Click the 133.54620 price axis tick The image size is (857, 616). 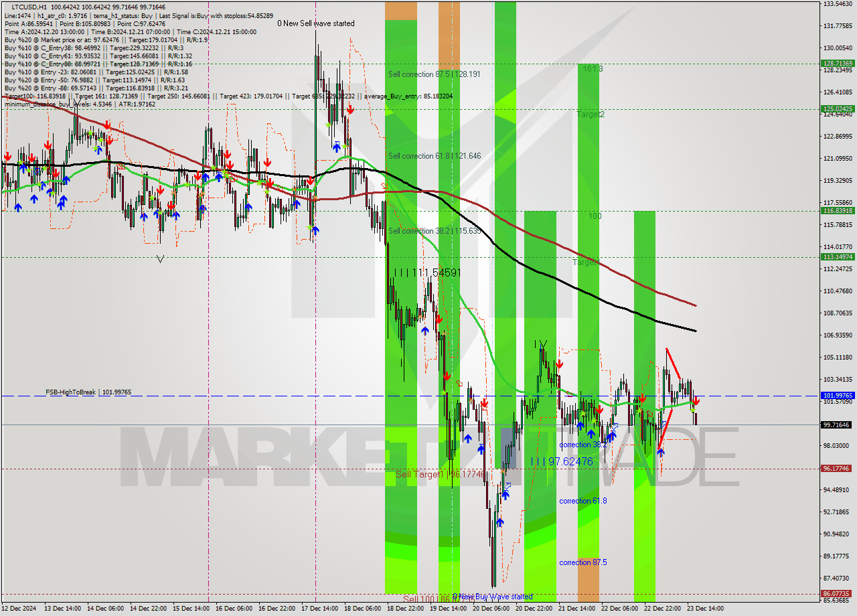(x=838, y=4)
